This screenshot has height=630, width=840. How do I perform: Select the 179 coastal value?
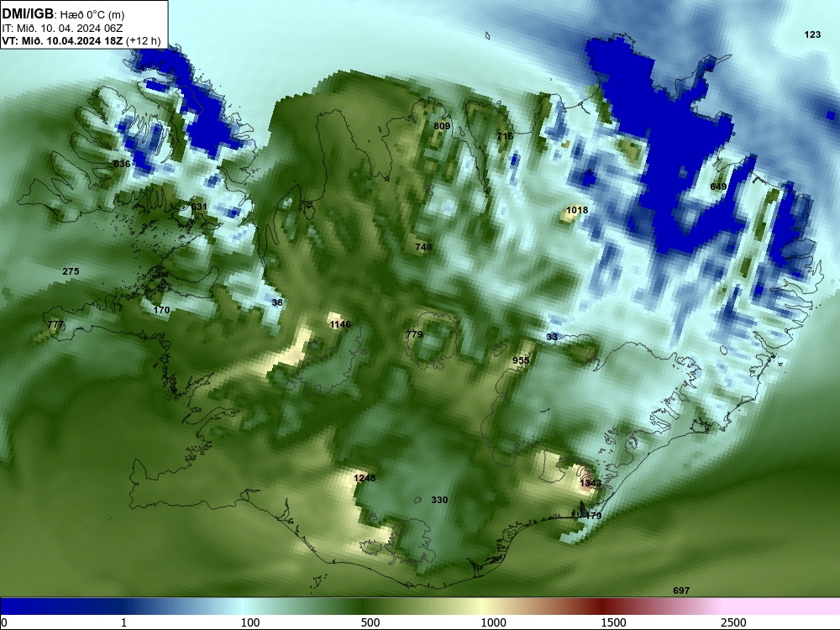point(593,516)
